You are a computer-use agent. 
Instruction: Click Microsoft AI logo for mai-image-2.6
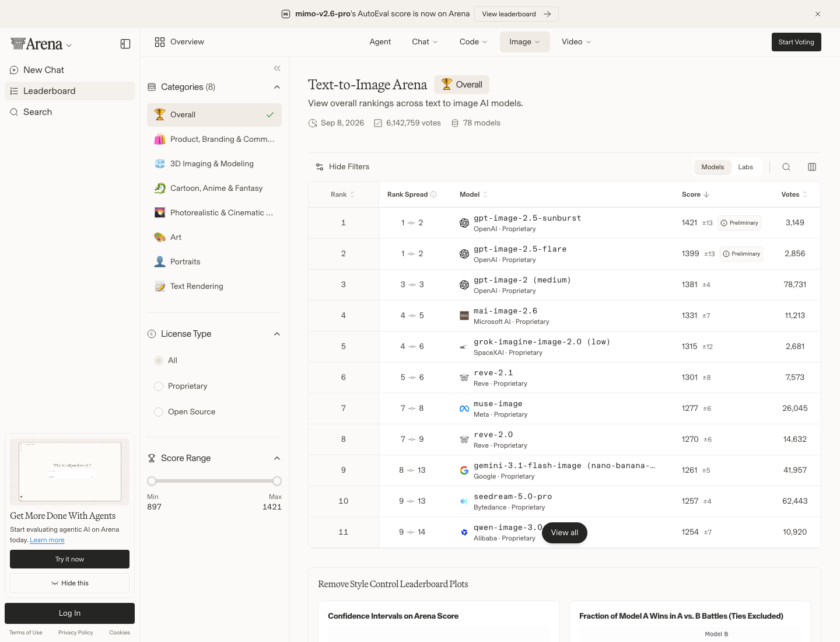pyautogui.click(x=464, y=316)
